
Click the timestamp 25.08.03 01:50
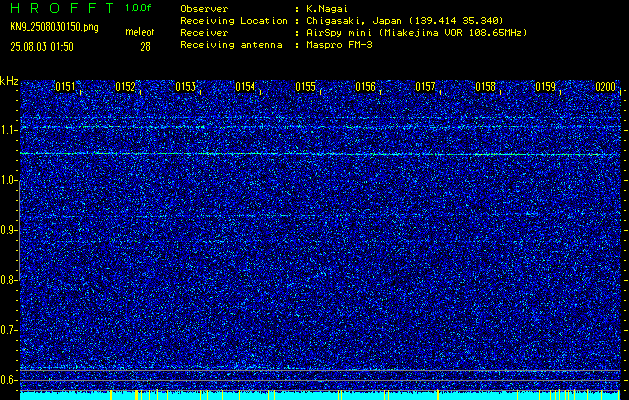(42, 47)
